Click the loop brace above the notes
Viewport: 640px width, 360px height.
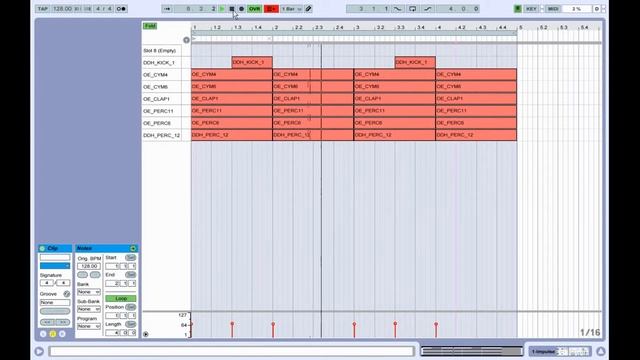coord(354,33)
